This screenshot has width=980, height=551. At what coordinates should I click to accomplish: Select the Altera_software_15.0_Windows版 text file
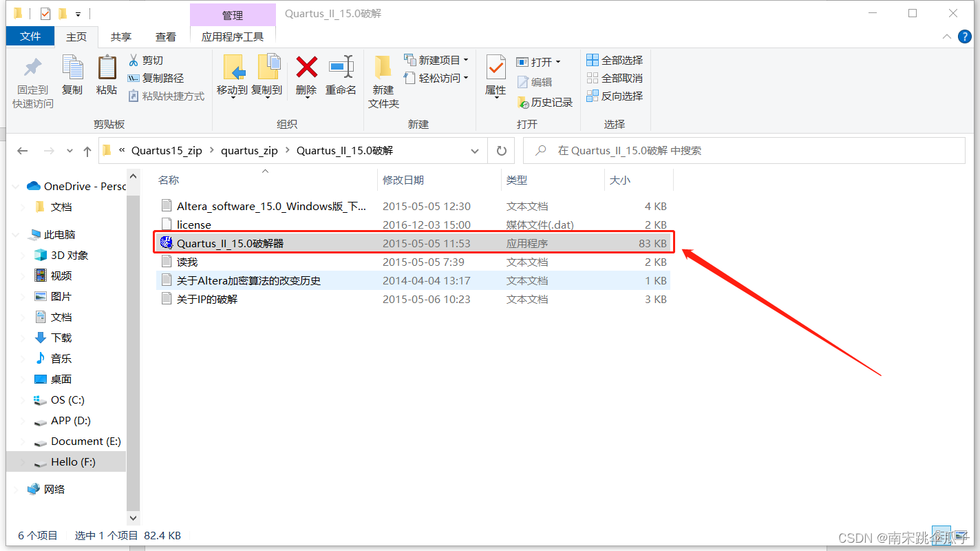click(x=412, y=206)
